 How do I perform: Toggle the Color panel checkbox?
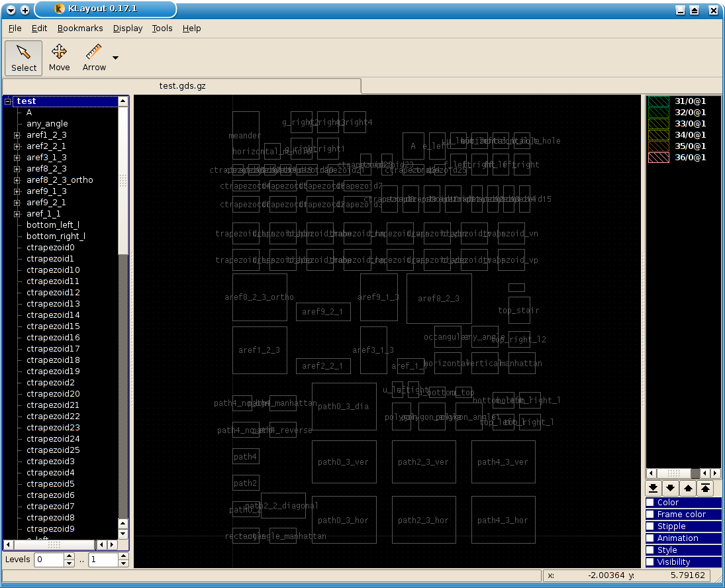tap(650, 503)
